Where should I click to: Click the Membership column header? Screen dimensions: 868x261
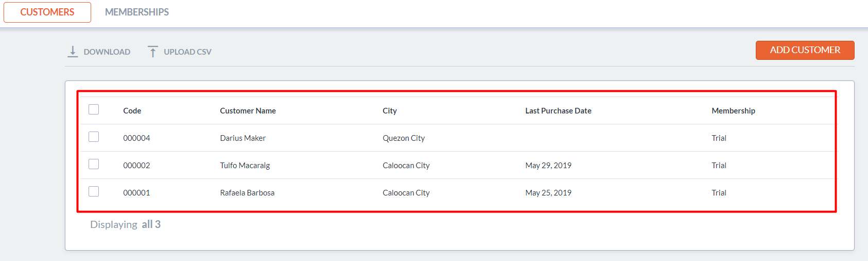click(733, 111)
